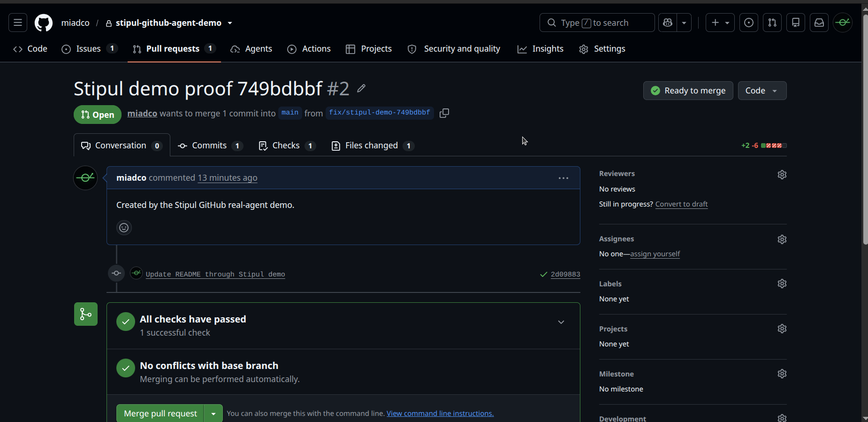Open commit Update README through Stipul demo
This screenshot has width=868, height=422.
click(215, 274)
